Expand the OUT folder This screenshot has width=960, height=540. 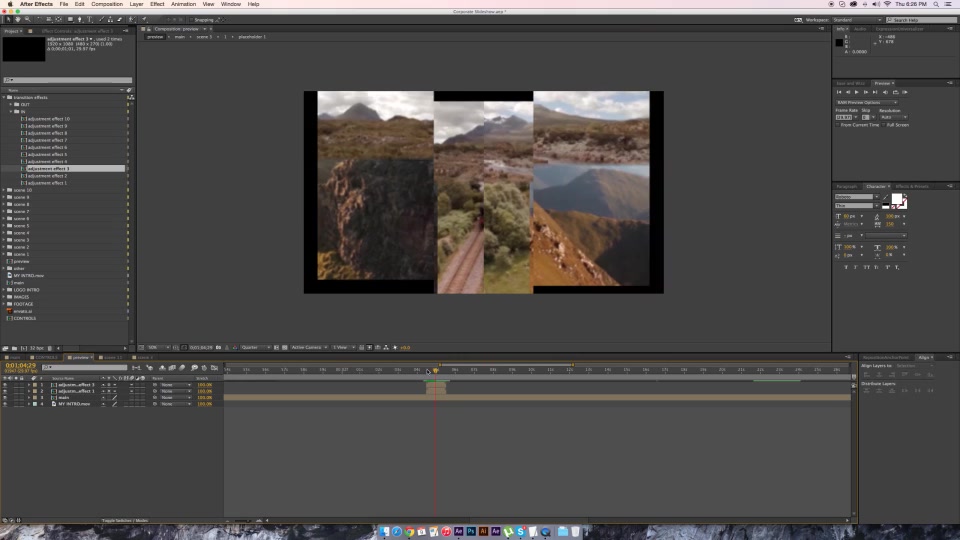[10, 105]
